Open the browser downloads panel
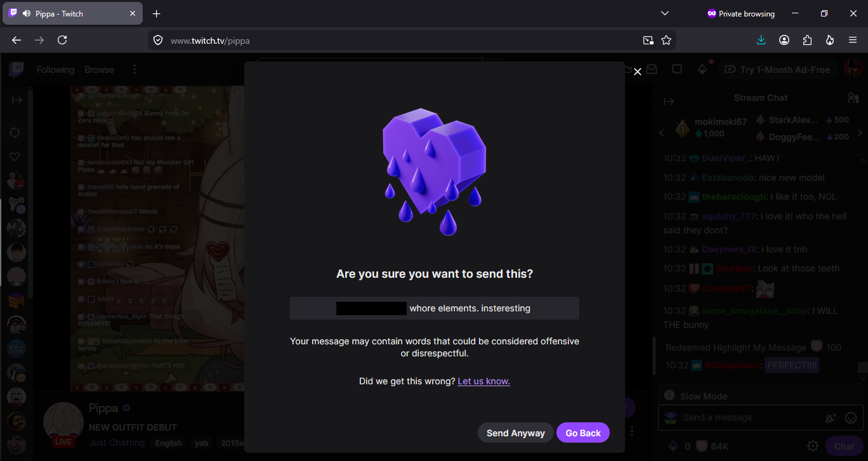The image size is (868, 461). click(x=761, y=40)
